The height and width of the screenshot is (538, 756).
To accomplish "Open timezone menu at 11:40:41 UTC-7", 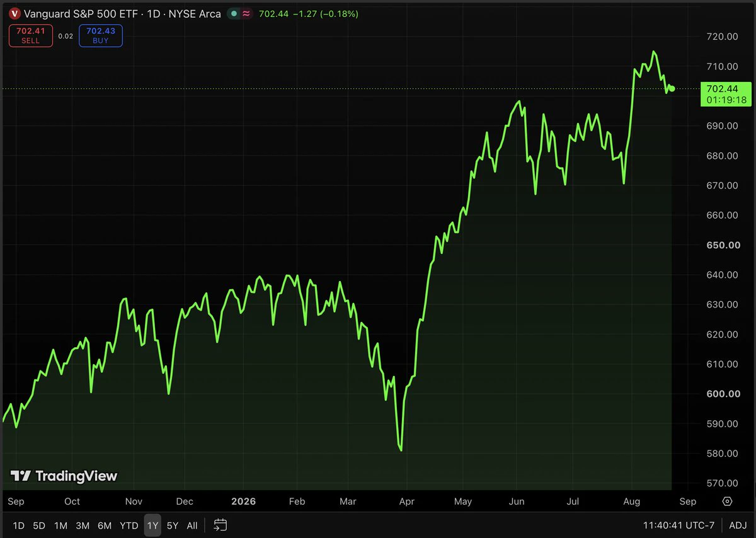I will (679, 525).
